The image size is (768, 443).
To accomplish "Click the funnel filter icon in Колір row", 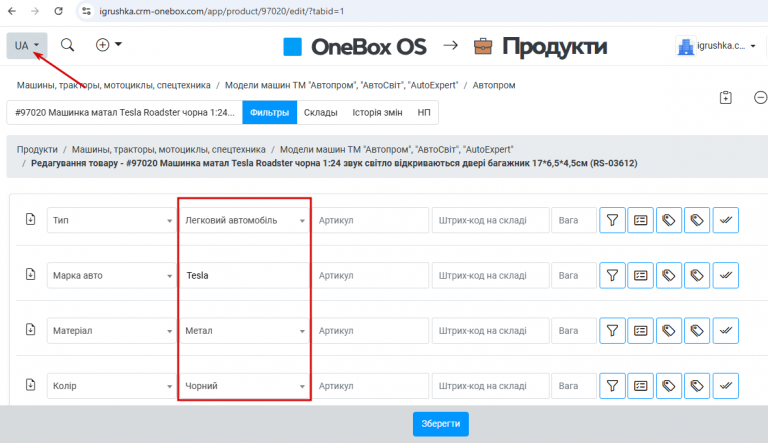I will pos(612,386).
